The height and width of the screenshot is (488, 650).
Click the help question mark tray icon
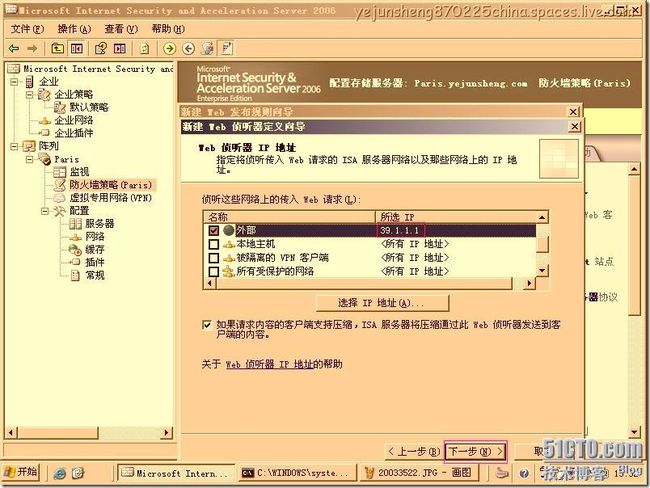[x=524, y=473]
